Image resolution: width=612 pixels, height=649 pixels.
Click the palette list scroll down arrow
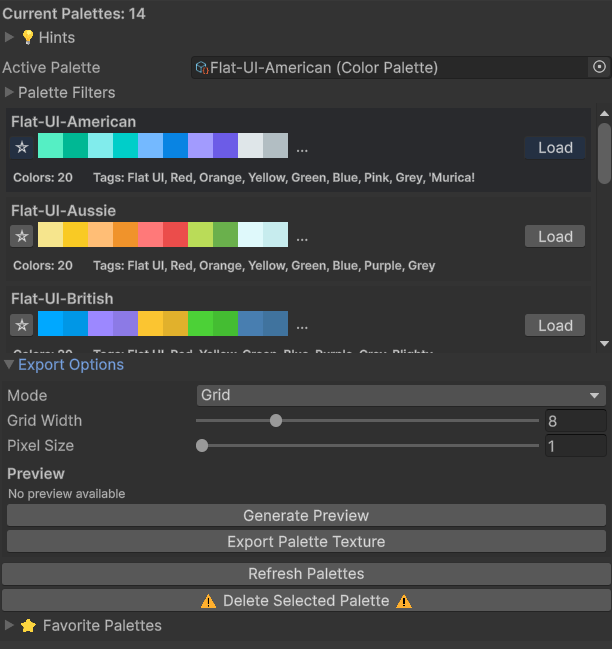pos(604,344)
